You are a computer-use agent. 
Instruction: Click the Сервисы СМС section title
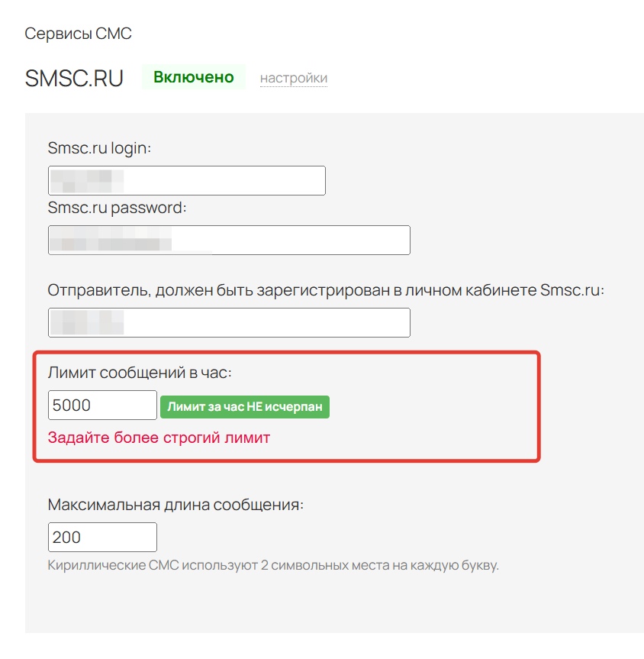coord(78,34)
